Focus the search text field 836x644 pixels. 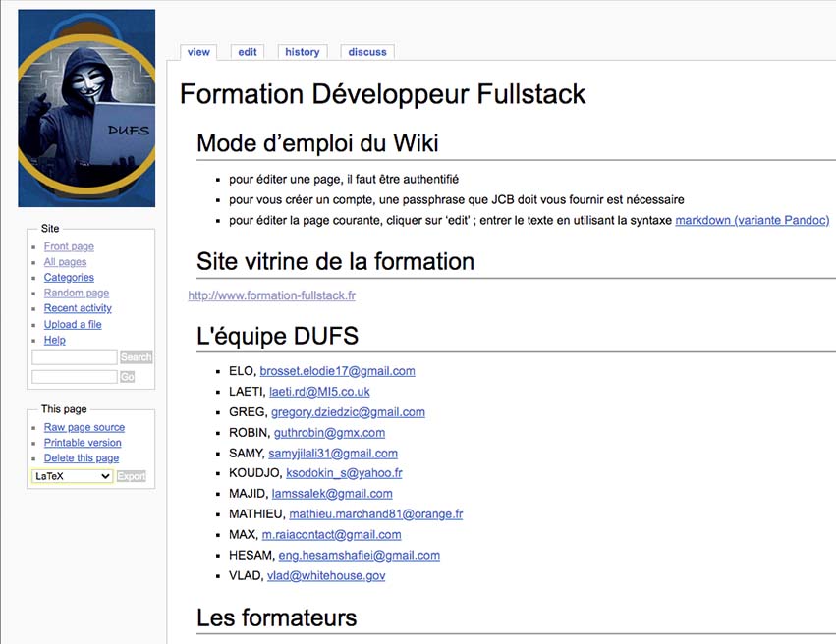(x=75, y=357)
